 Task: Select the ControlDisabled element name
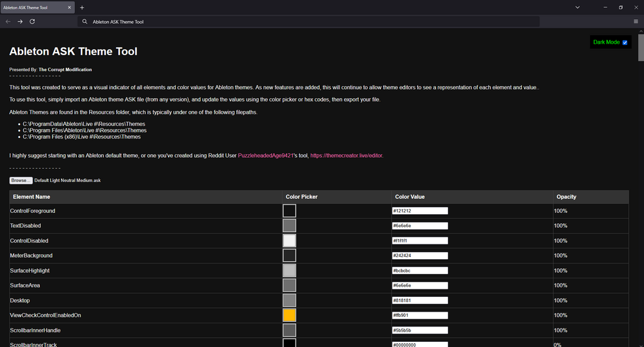29,241
